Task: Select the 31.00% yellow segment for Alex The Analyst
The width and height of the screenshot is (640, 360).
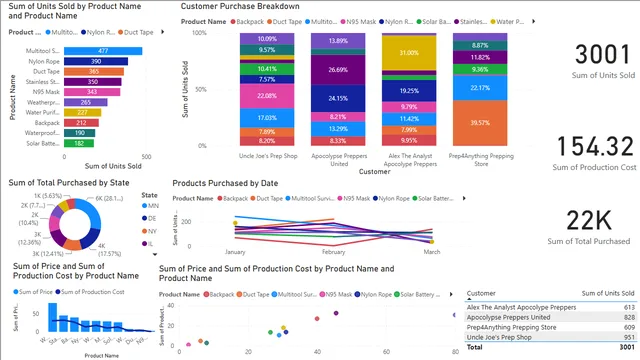Action: click(409, 53)
